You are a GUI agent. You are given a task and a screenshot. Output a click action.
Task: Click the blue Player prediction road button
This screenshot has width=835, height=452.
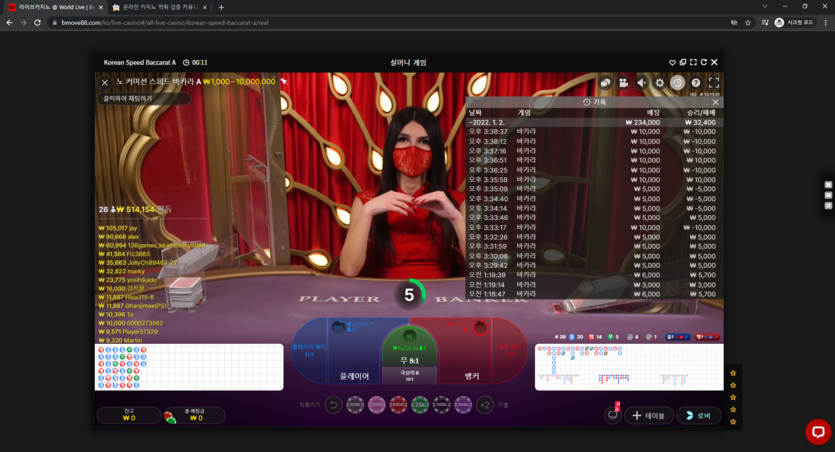point(678,337)
